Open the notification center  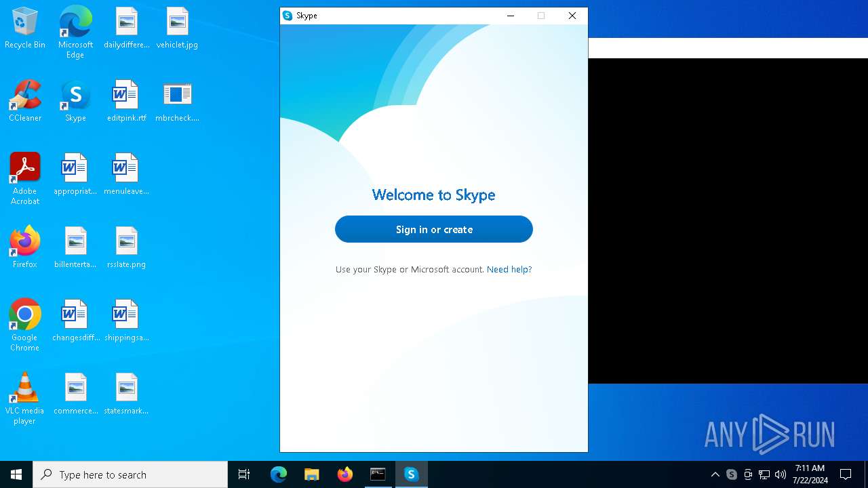point(846,474)
